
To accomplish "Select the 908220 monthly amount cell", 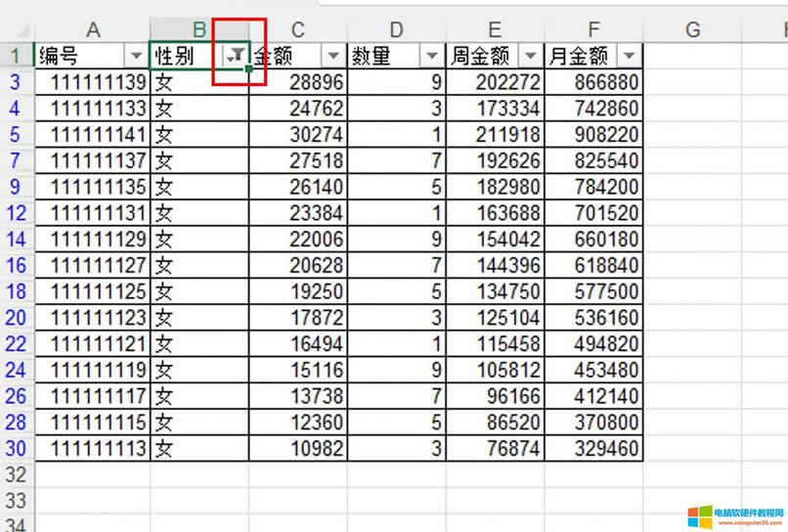I will click(x=593, y=134).
